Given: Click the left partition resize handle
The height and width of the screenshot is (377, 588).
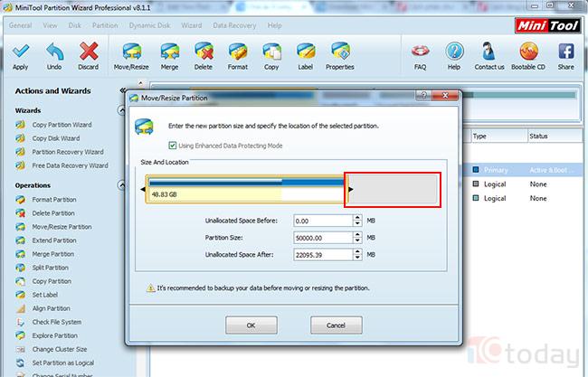Looking at the screenshot, I should [x=143, y=189].
